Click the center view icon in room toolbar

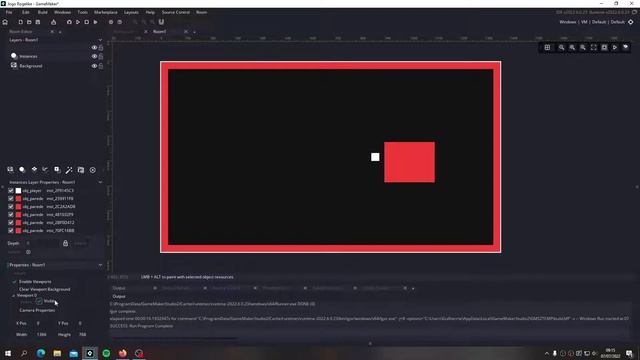pyautogui.click(x=604, y=48)
